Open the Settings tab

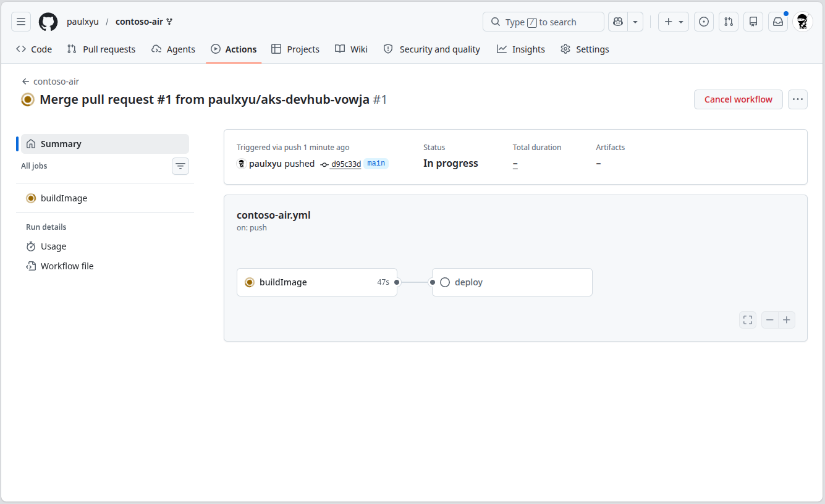click(x=585, y=49)
